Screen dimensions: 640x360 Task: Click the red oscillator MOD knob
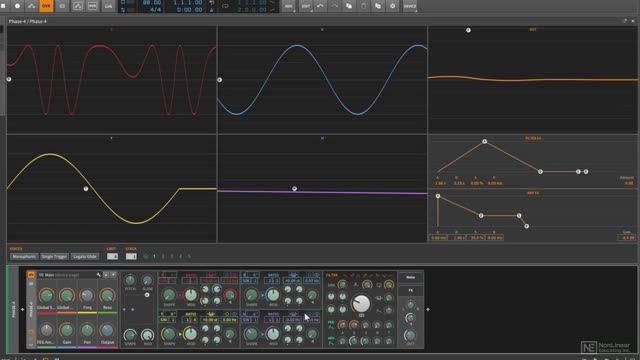coord(190,295)
